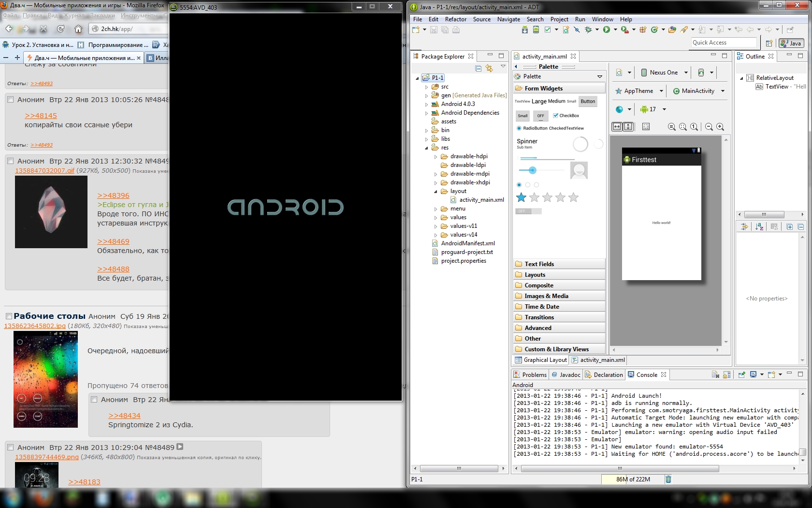Open the locale globe dropdown

pos(623,109)
